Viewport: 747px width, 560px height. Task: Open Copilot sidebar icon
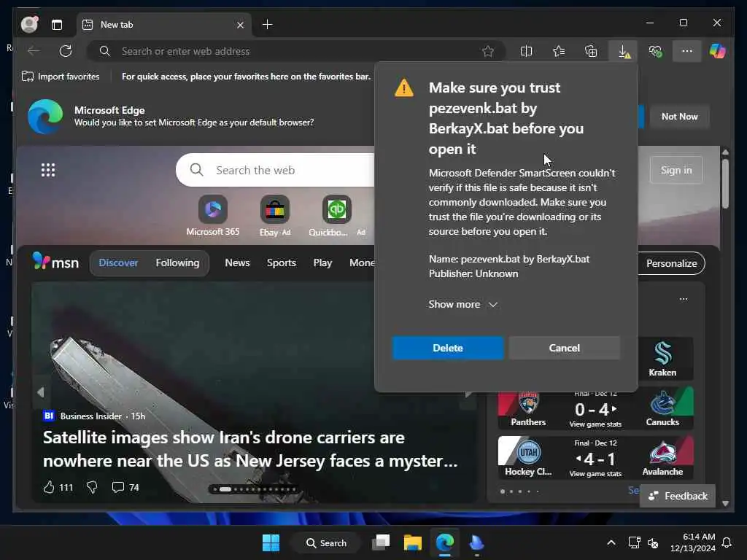click(x=718, y=51)
